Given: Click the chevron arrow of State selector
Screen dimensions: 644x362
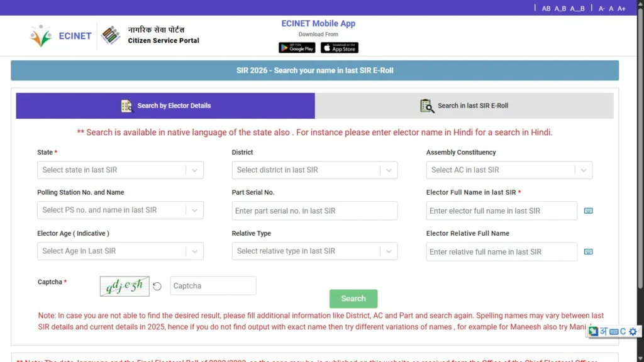Looking at the screenshot, I should (195, 170).
